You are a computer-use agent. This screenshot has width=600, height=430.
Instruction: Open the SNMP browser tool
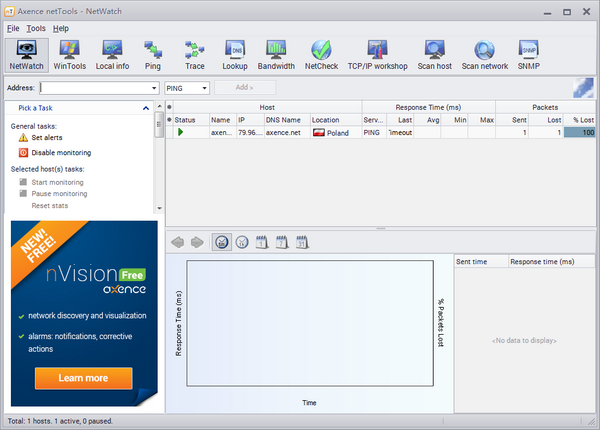pos(529,55)
